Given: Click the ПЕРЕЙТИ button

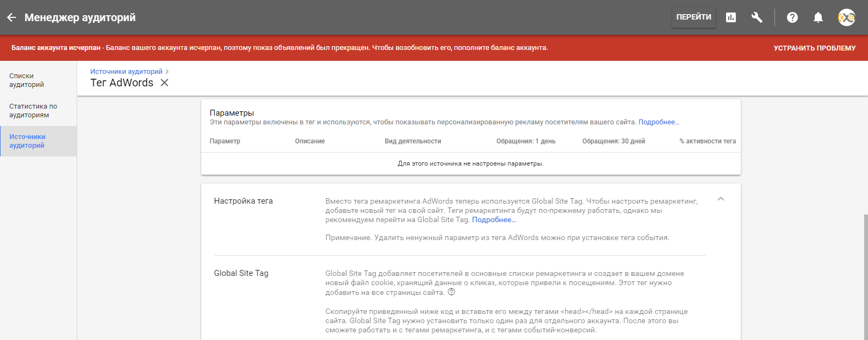Looking at the screenshot, I should tap(693, 17).
